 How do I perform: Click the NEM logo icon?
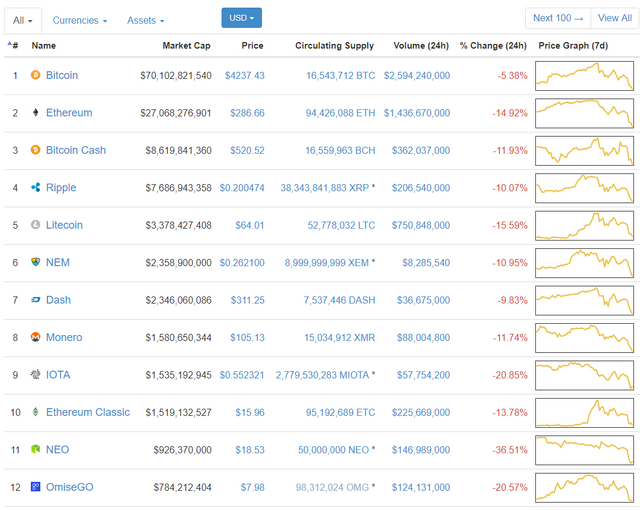[36, 262]
